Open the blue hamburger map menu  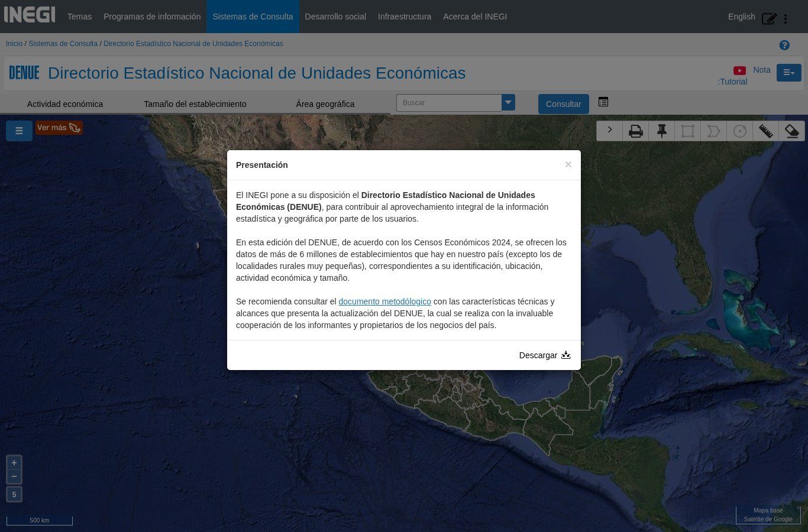point(19,131)
